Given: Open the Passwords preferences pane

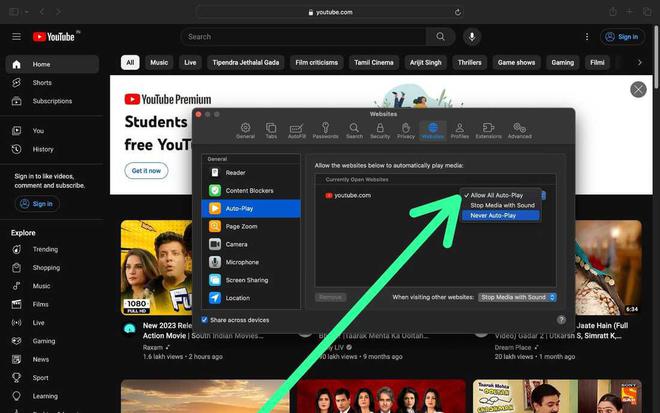Looking at the screenshot, I should pyautogui.click(x=325, y=131).
